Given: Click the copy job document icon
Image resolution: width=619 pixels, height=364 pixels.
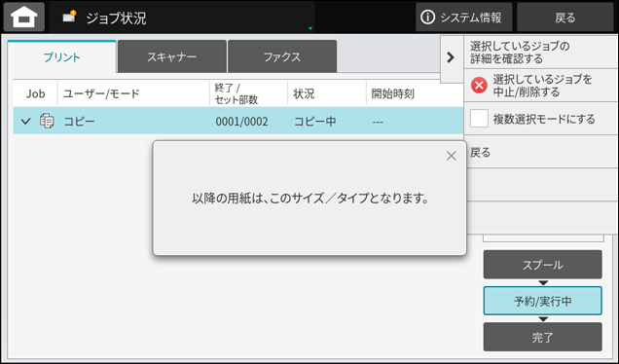Looking at the screenshot, I should point(47,121).
